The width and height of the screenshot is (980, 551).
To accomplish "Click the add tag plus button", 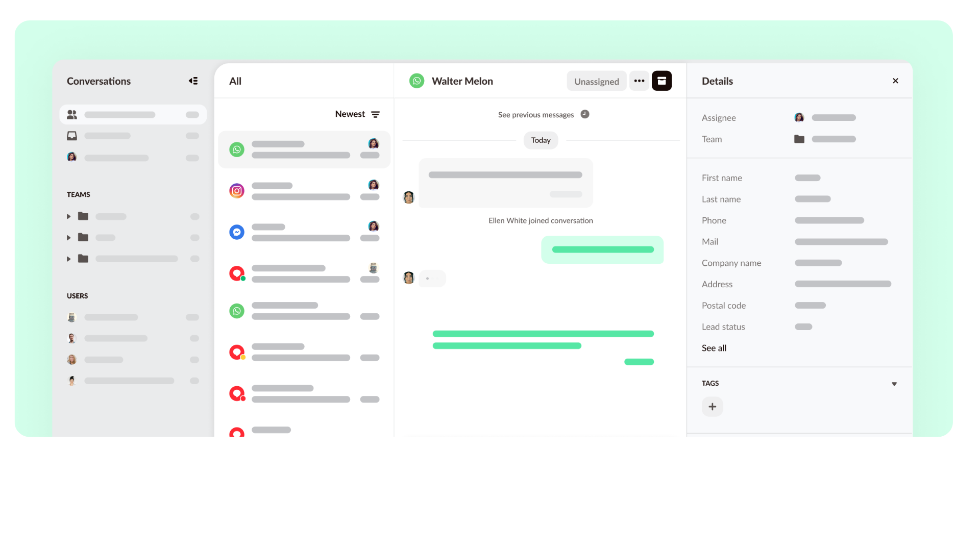I will click(712, 406).
